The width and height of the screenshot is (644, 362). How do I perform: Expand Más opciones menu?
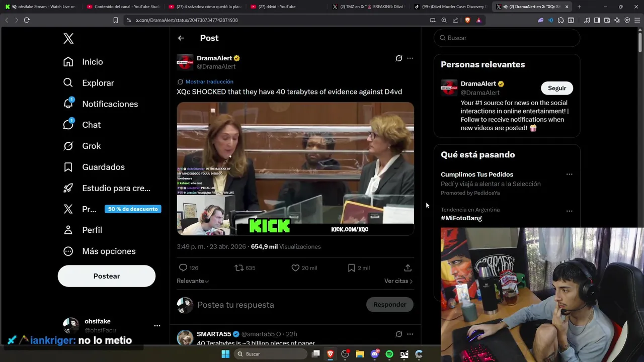coord(100,251)
